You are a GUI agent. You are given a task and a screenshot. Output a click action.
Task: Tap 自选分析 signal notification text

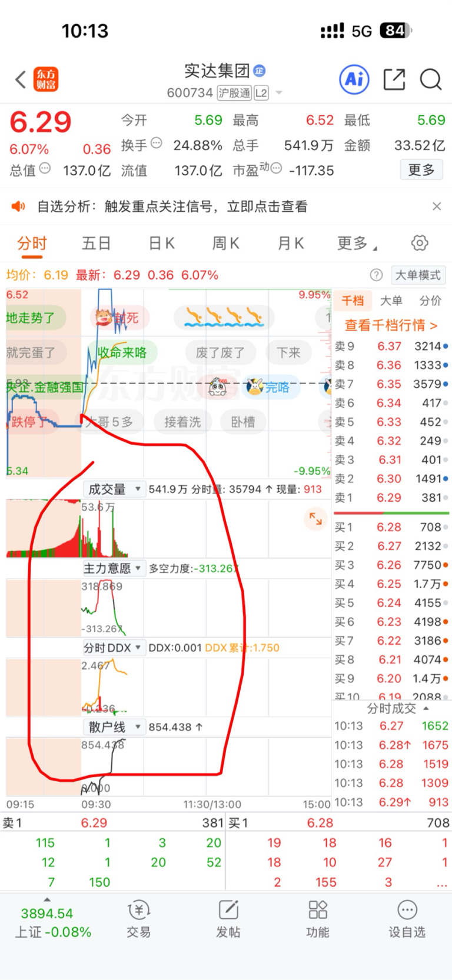[x=172, y=206]
